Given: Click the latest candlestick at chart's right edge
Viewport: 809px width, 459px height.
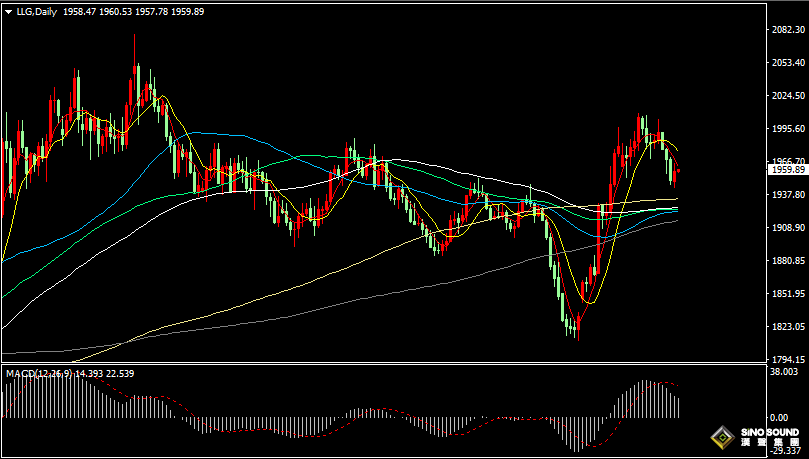Looking at the screenshot, I should click(678, 173).
